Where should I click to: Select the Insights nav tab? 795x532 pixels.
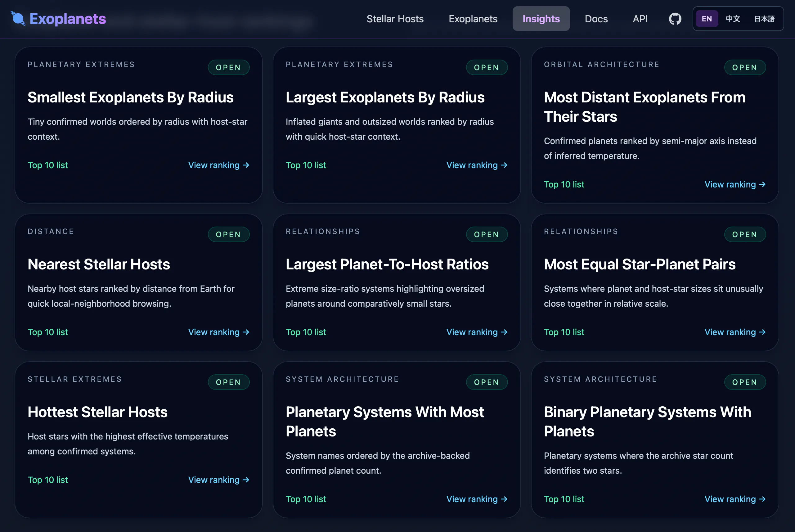(x=541, y=19)
